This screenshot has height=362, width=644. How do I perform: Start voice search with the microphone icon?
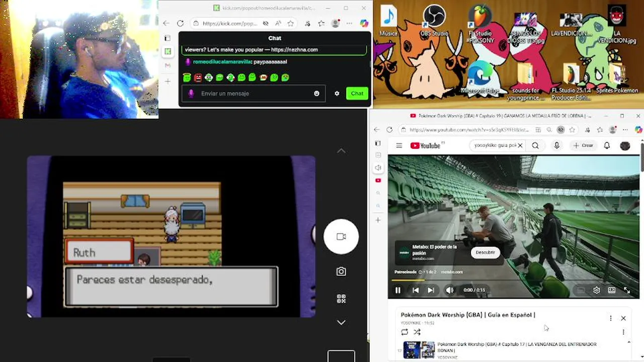pos(556,145)
